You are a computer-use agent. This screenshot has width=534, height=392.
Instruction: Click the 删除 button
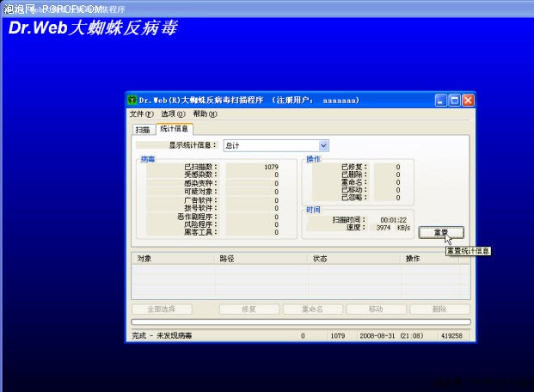click(x=439, y=309)
